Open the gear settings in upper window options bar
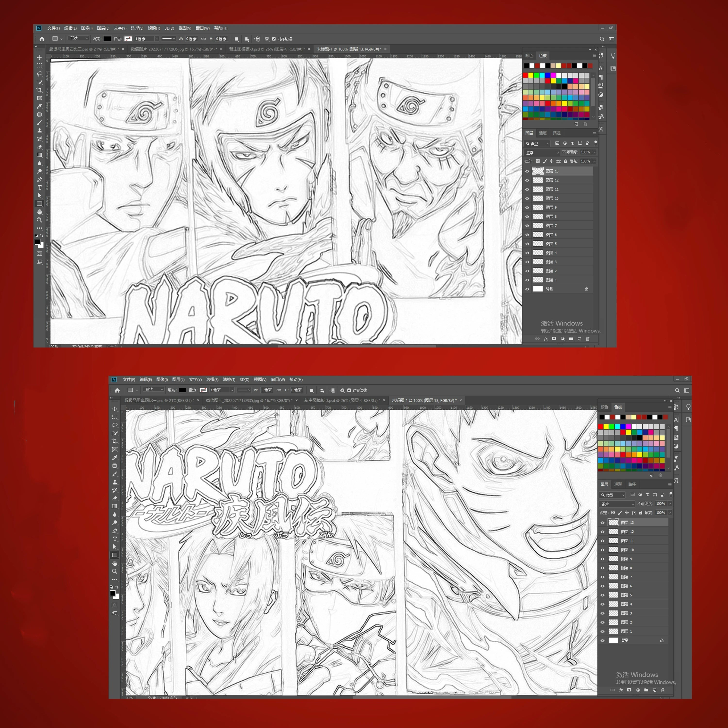Viewport: 728px width, 728px height. (267, 39)
